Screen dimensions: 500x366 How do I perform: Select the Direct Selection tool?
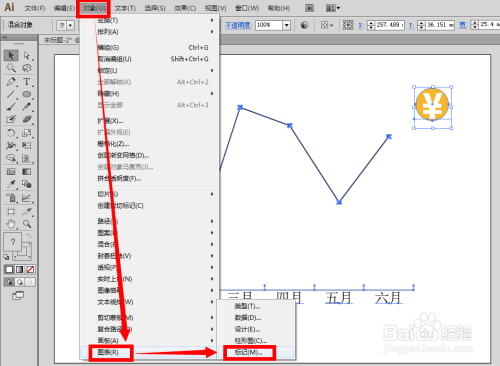(x=27, y=55)
